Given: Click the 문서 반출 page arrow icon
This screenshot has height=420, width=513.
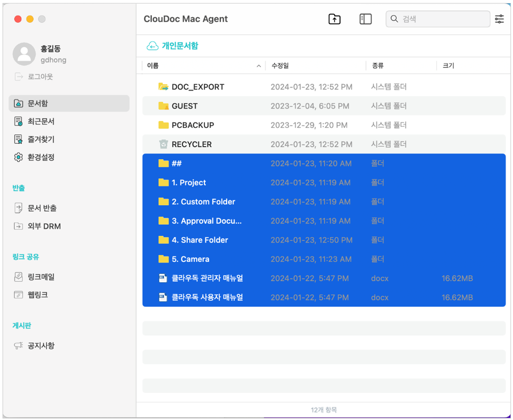Looking at the screenshot, I should click(18, 208).
